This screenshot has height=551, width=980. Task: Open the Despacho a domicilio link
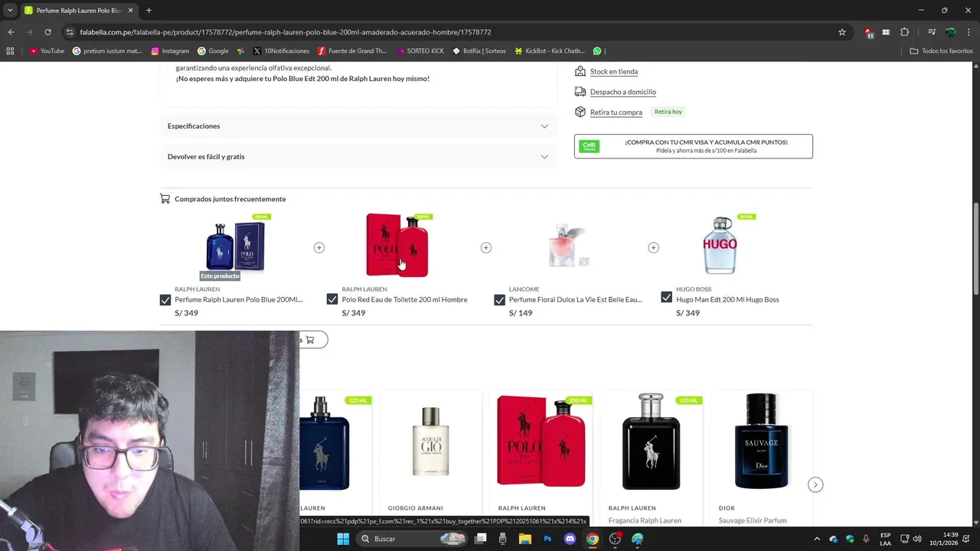pyautogui.click(x=623, y=92)
